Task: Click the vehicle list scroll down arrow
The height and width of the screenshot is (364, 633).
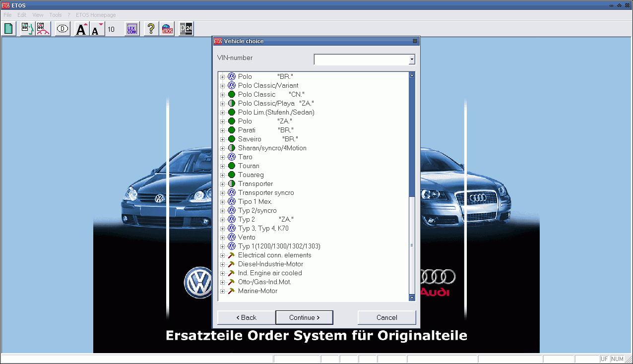Action: (x=412, y=298)
